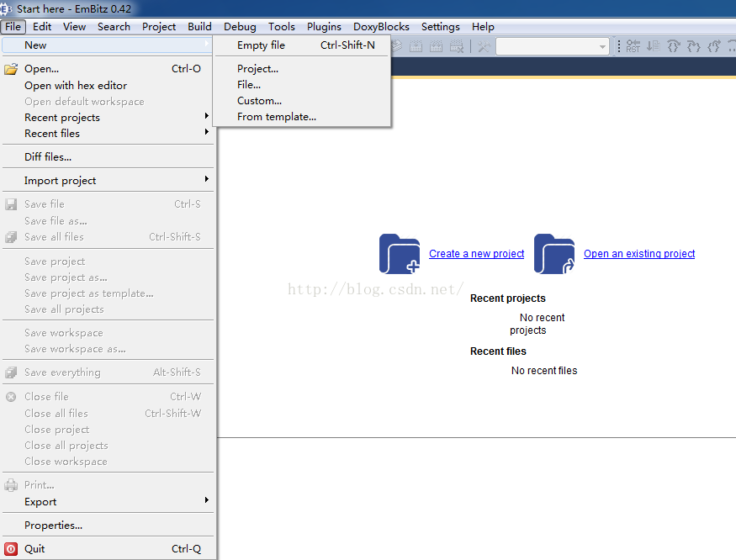Screen dimensions: 736x560
Task: Click the stacked layers icon in toolbar
Action: point(397,46)
